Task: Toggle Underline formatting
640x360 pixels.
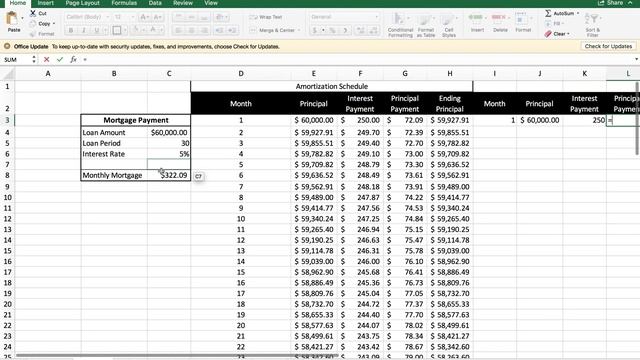Action: (x=97, y=30)
